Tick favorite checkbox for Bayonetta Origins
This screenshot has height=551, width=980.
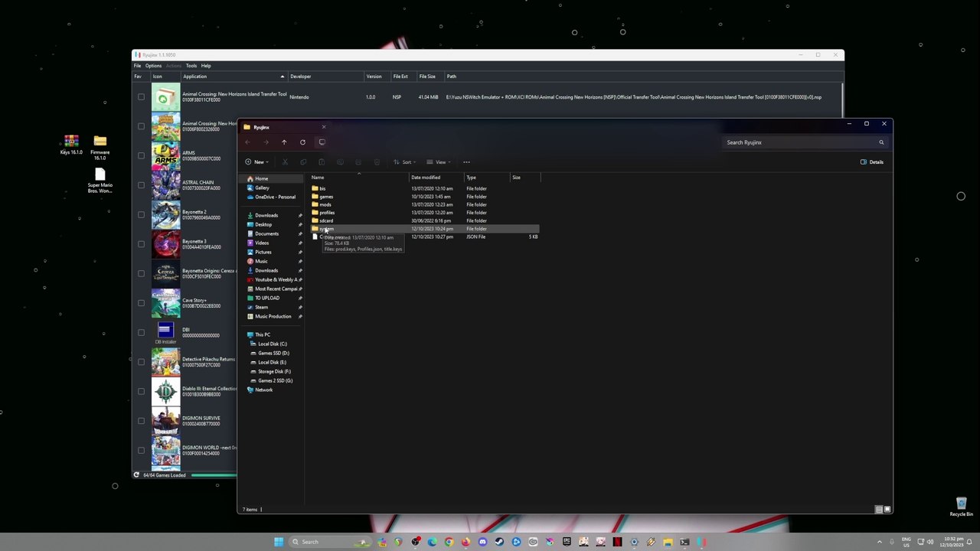[x=141, y=274]
